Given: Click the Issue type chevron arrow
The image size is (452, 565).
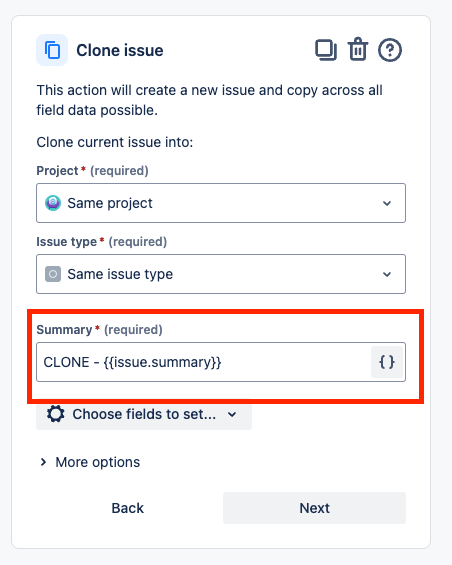Looking at the screenshot, I should 387,275.
